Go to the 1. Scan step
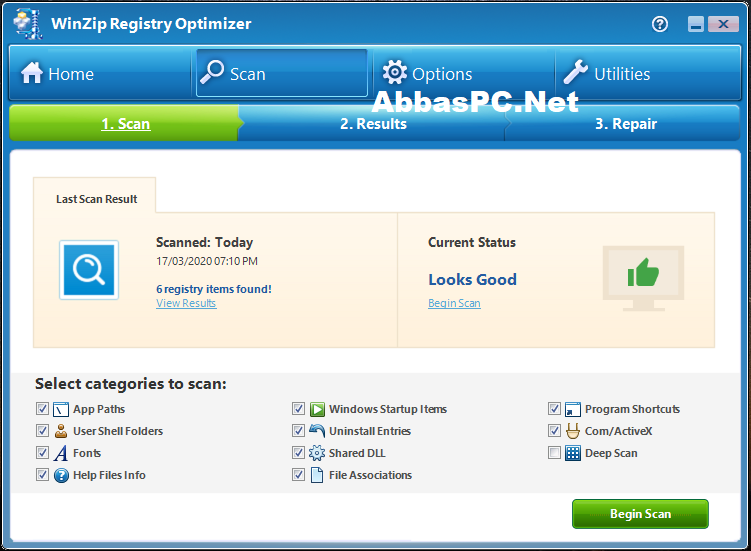 [x=125, y=124]
